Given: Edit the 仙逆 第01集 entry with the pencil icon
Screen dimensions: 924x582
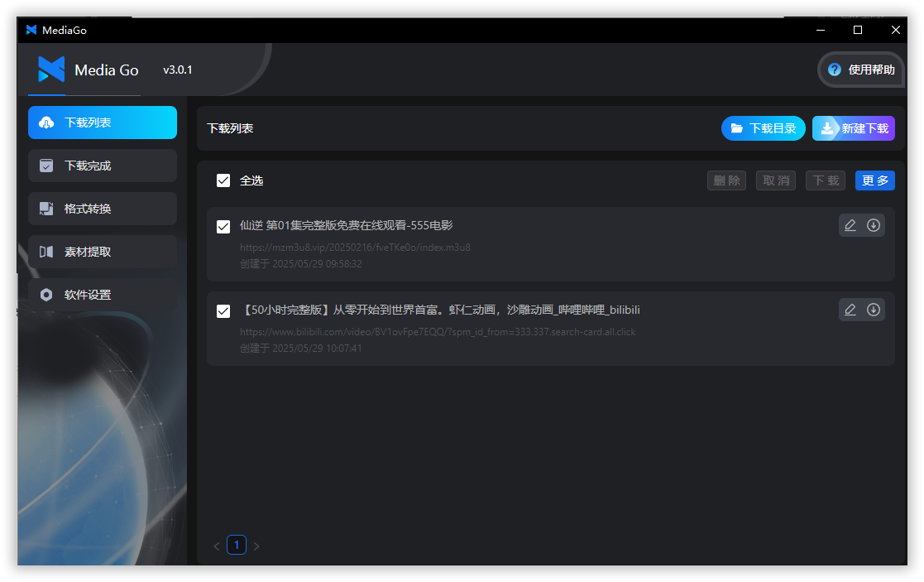Looking at the screenshot, I should [x=850, y=225].
